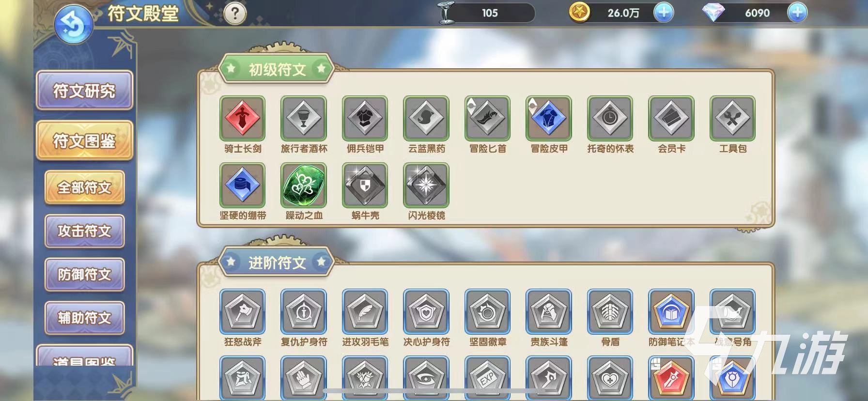Open the 闪光棱镜 rune icon
Image resolution: width=868 pixels, height=401 pixels.
[426, 185]
